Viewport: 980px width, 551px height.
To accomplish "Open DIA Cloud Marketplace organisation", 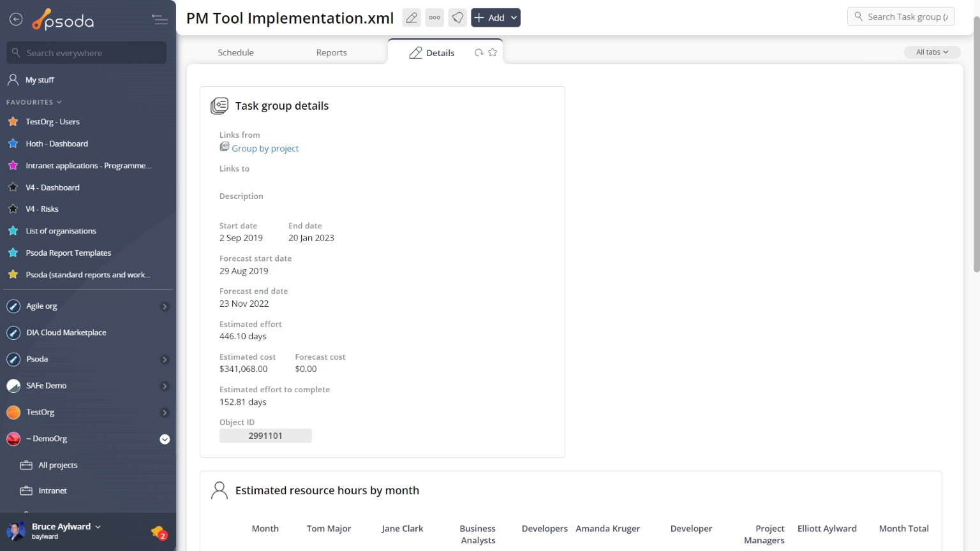I will click(x=66, y=333).
